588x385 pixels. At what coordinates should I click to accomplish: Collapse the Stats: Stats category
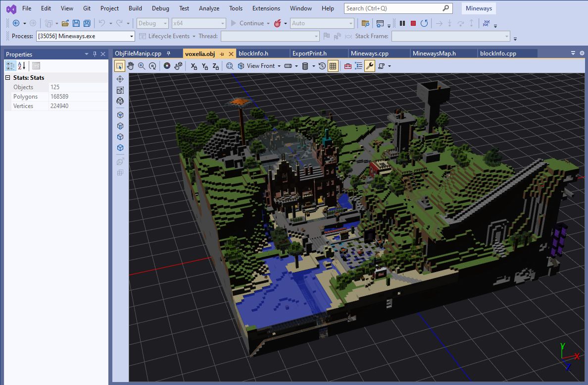point(7,78)
